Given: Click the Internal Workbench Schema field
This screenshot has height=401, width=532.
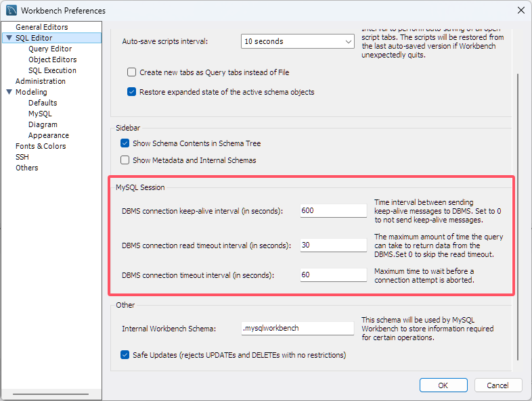Looking at the screenshot, I should point(297,328).
